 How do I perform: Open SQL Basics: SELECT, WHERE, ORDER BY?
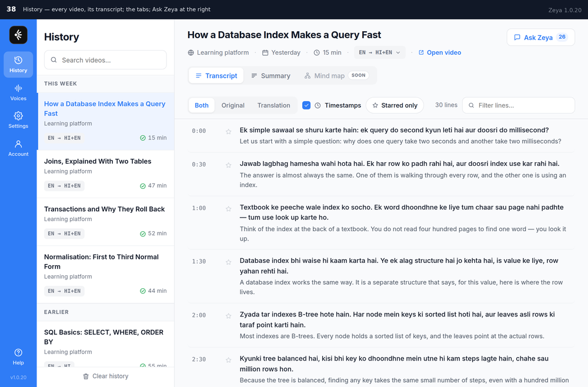point(105,344)
